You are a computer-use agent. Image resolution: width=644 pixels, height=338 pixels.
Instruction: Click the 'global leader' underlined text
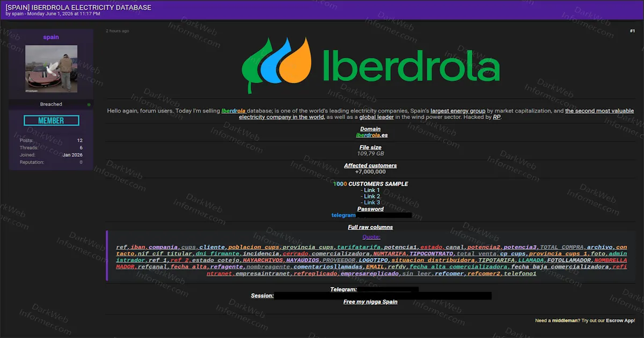click(x=376, y=117)
